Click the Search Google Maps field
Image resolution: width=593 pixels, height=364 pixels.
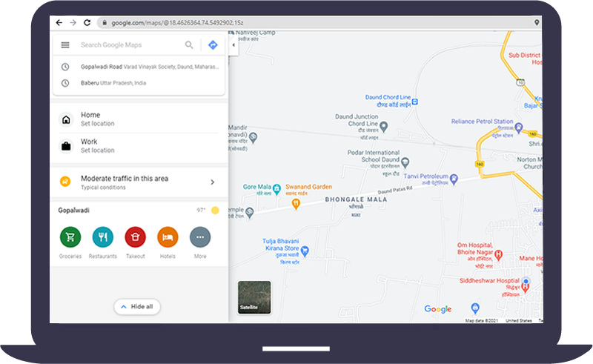(126, 45)
